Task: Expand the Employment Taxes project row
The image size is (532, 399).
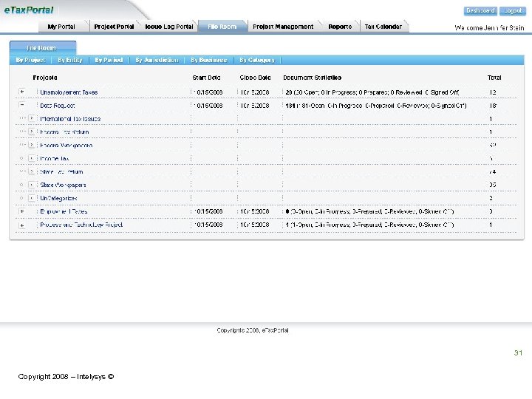Action: pyautogui.click(x=22, y=211)
